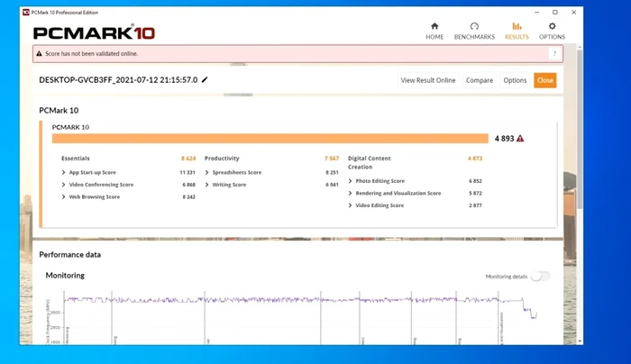This screenshot has width=631, height=364.
Task: Expand Writing Score row
Action: tap(206, 185)
